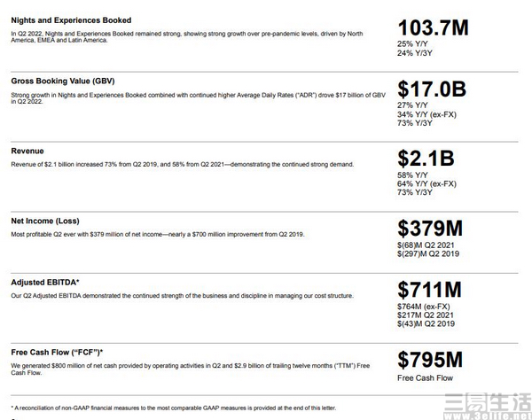Select the $2.1B revenue figure
532x420 pixels.
(x=426, y=159)
